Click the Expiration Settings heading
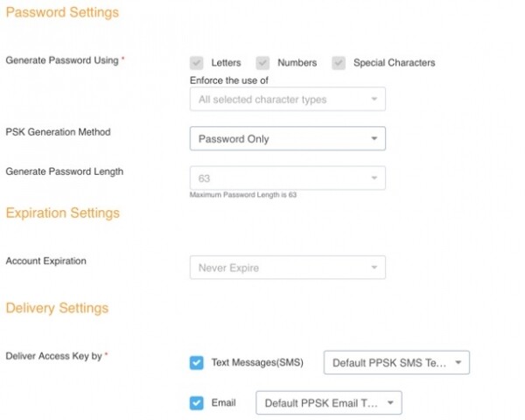This screenshot has height=420, width=525. [x=62, y=213]
